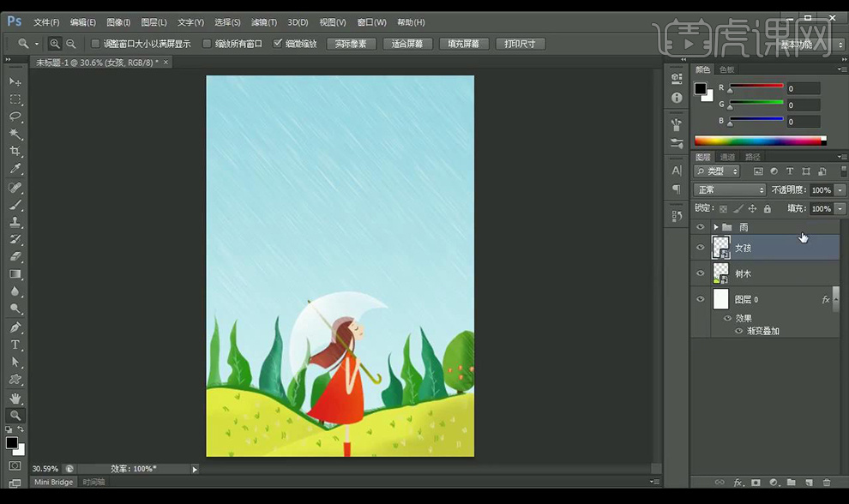The width and height of the screenshot is (849, 504).
Task: Click the 实际像素 button
Action: coord(351,44)
